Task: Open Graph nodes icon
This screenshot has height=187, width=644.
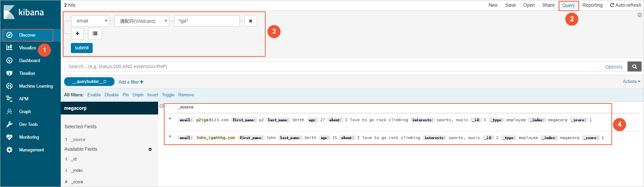Action: coord(9,111)
